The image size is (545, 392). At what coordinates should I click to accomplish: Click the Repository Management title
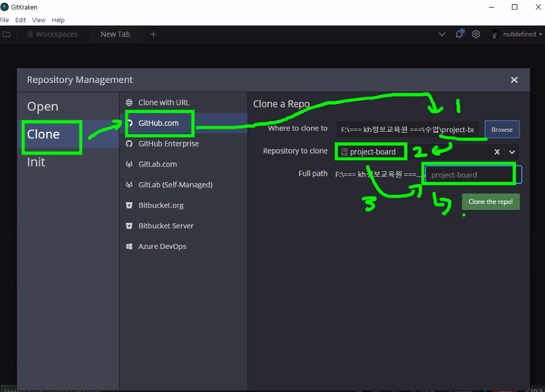click(80, 80)
